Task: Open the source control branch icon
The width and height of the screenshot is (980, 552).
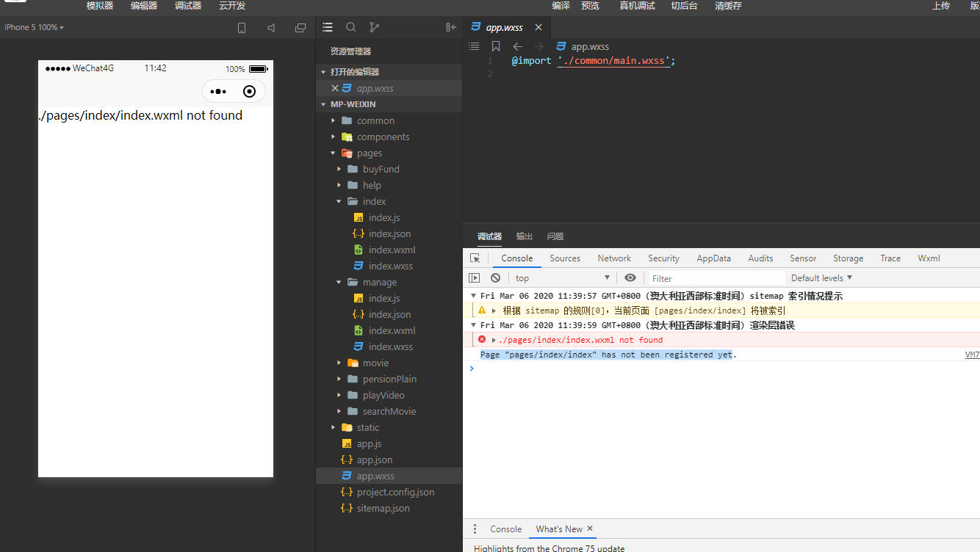Action: (375, 27)
